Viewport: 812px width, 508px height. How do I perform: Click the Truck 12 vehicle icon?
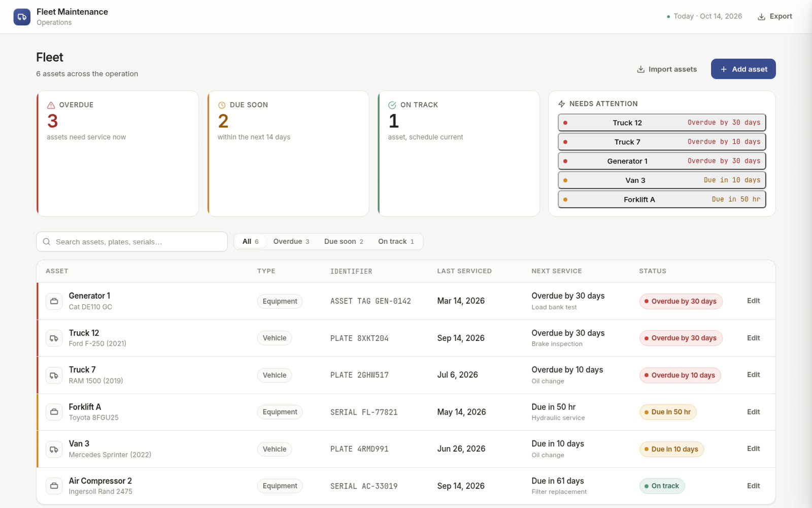(54, 338)
